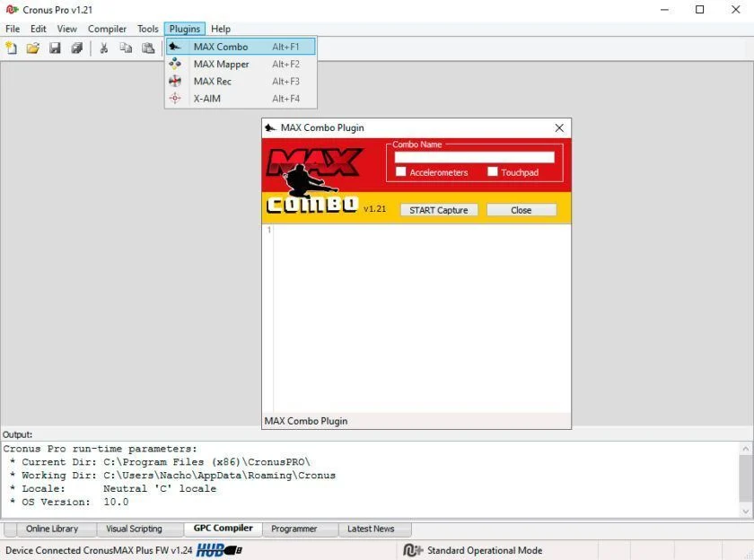This screenshot has height=560, width=754.
Task: Switch to the Latest News tab
Action: coord(371,529)
